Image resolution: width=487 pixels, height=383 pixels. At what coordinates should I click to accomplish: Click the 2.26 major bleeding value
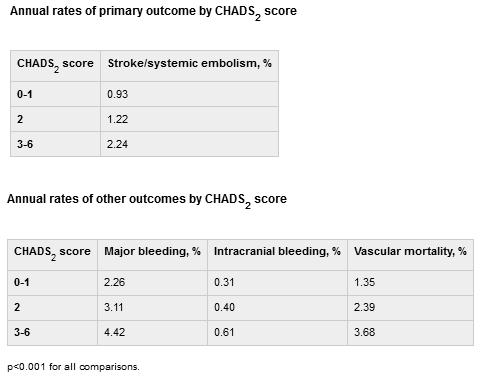(114, 282)
